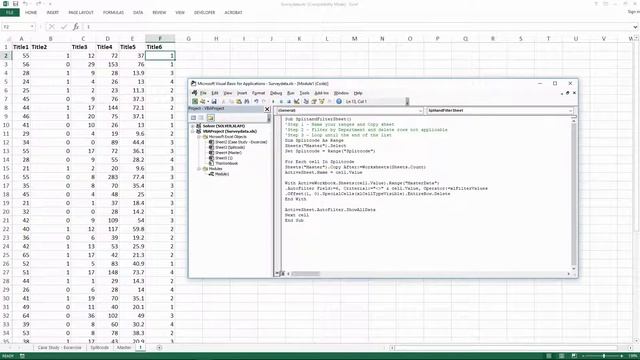Image resolution: width=640 pixels, height=360 pixels.
Task: Switch to the Splitcode sheet tab
Action: pyautogui.click(x=100, y=348)
